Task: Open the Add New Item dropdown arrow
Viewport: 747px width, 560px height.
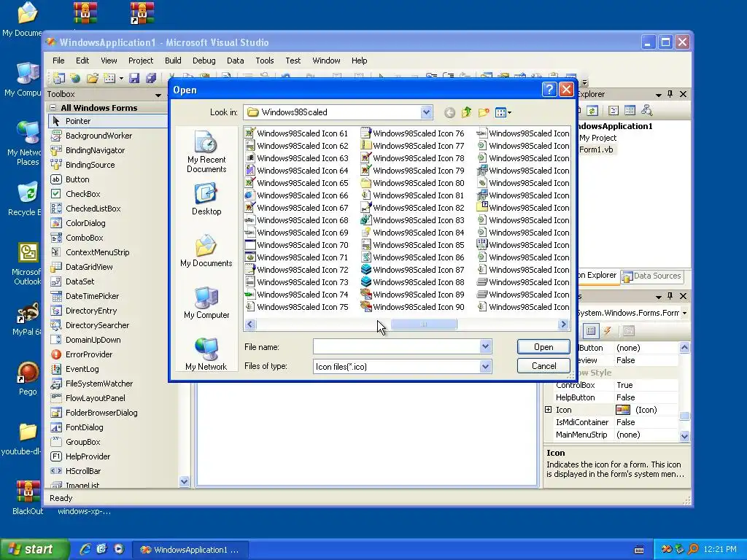Action: [x=122, y=78]
